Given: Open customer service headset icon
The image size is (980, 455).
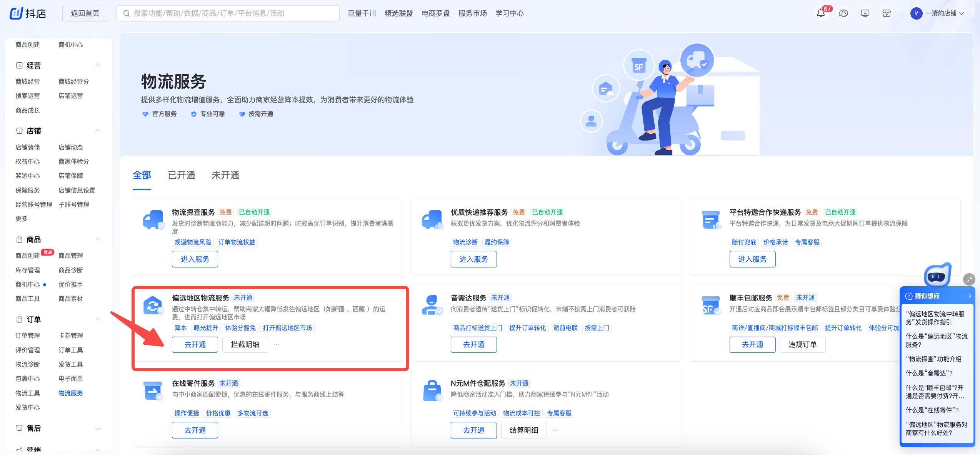Looking at the screenshot, I should coord(843,13).
